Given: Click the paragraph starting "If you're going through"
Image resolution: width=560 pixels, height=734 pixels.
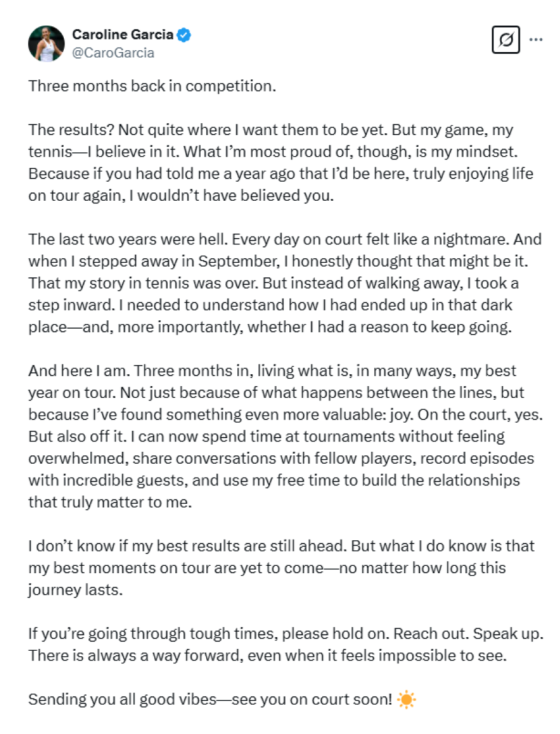Looking at the screenshot, I should 286,645.
